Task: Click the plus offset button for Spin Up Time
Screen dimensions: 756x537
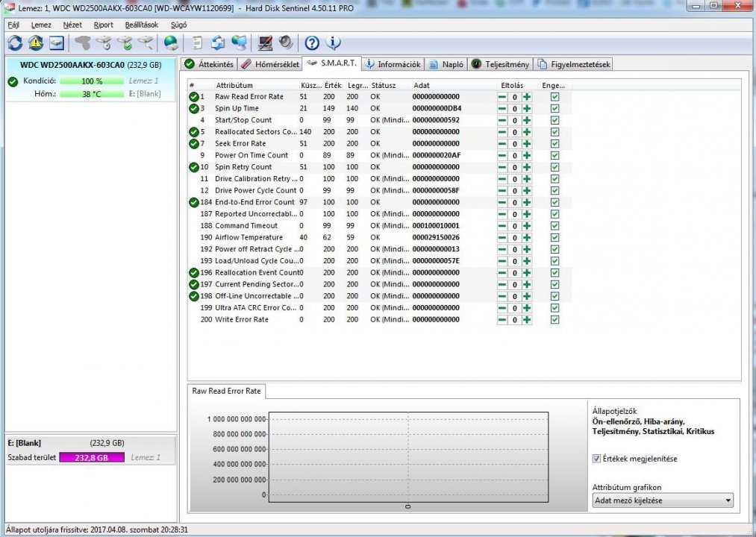Action: tap(526, 108)
